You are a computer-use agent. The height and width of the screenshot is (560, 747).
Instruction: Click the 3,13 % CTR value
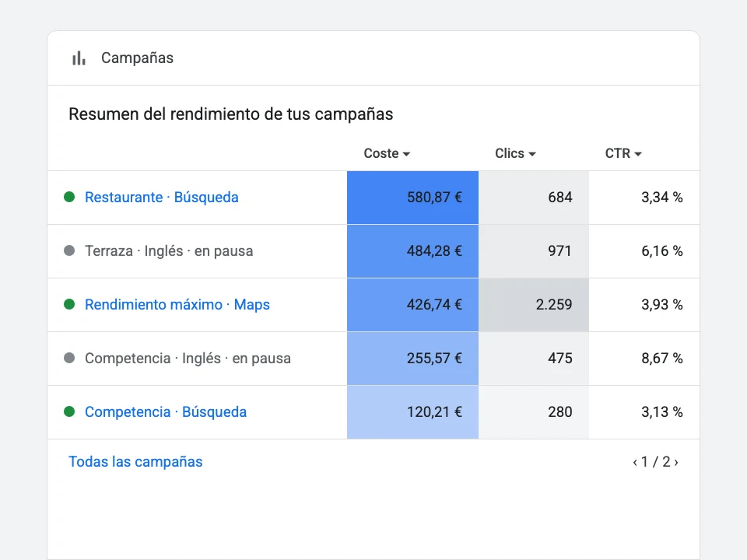coord(661,412)
